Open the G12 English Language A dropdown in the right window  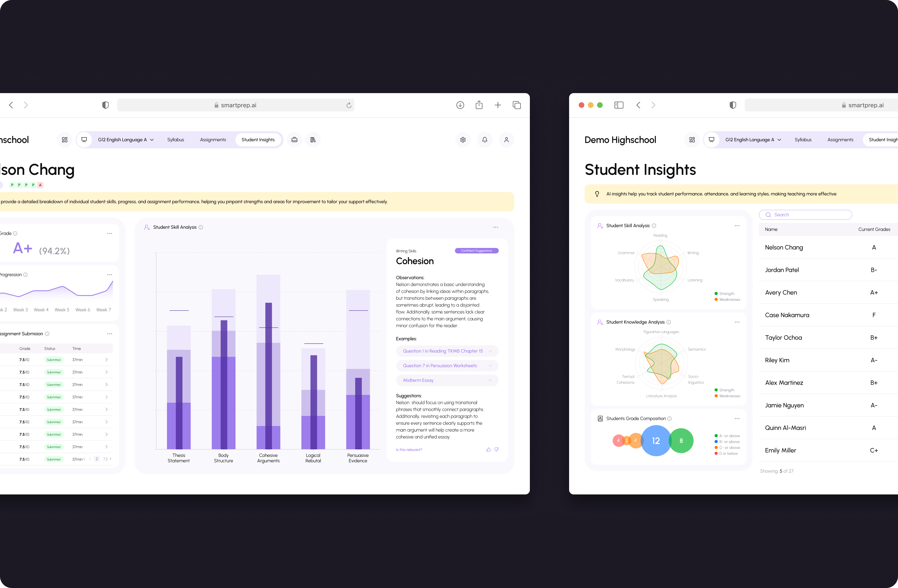[x=753, y=140]
